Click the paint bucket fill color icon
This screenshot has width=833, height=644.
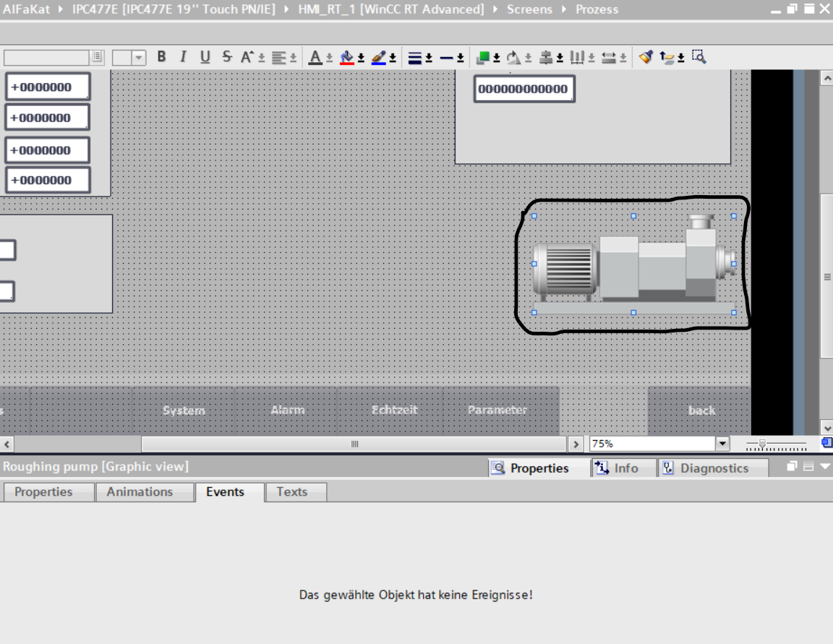tap(347, 57)
